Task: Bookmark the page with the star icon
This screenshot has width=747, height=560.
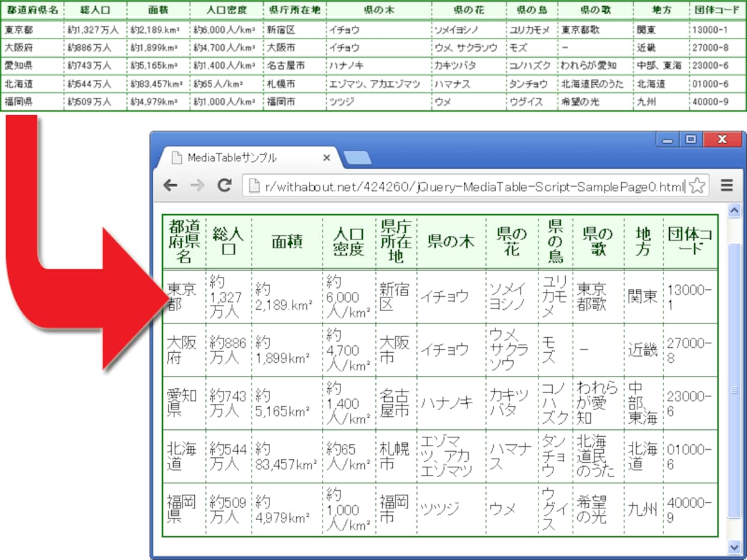Action: pyautogui.click(x=698, y=185)
